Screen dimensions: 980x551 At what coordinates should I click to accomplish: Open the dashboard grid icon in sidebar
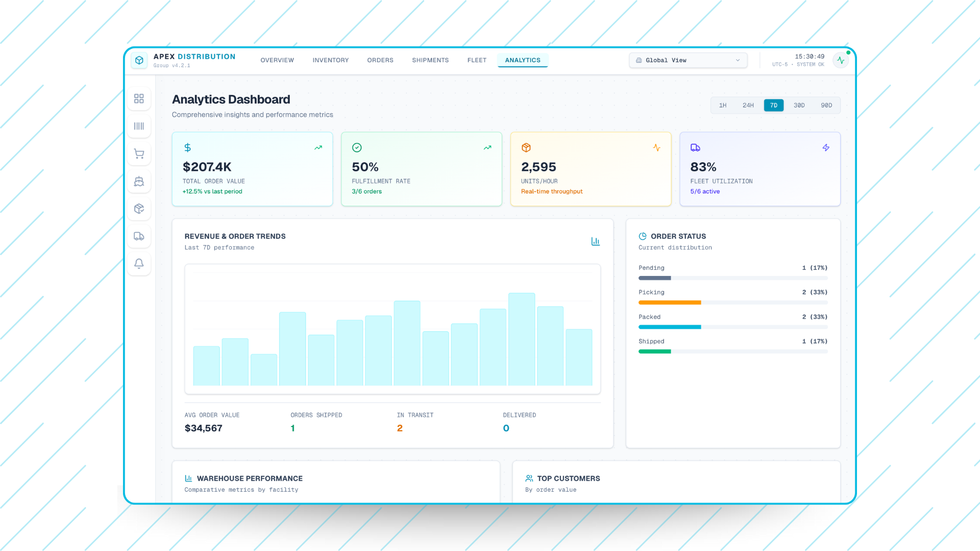coord(139,98)
